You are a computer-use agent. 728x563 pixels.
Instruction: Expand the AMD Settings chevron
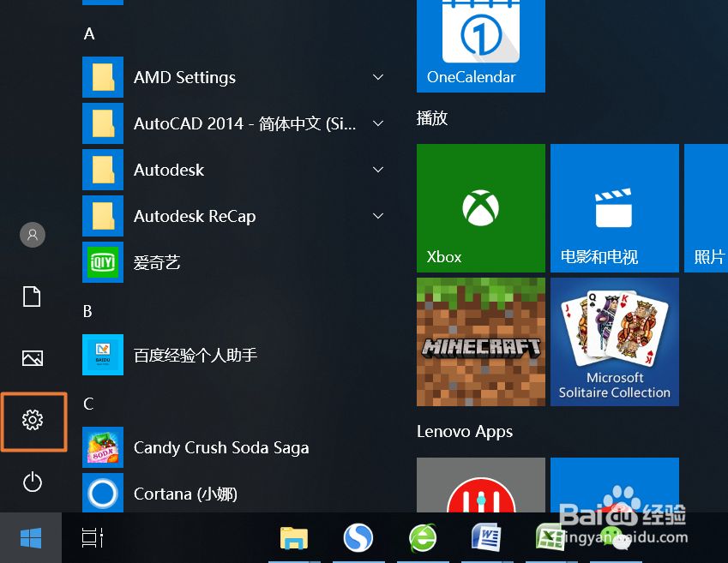[x=378, y=77]
